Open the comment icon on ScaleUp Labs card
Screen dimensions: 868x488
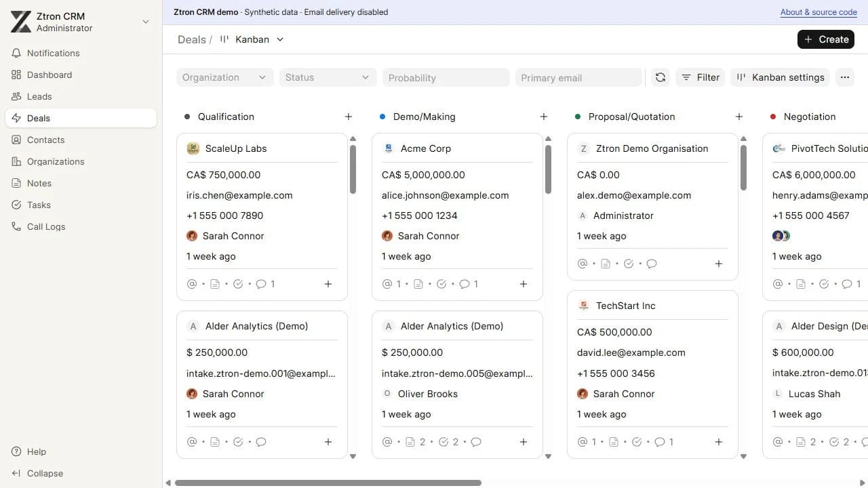[261, 284]
